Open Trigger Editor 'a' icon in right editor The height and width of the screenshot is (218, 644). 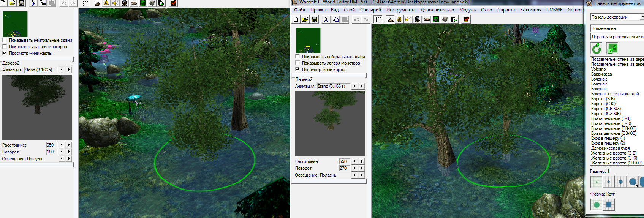399,19
